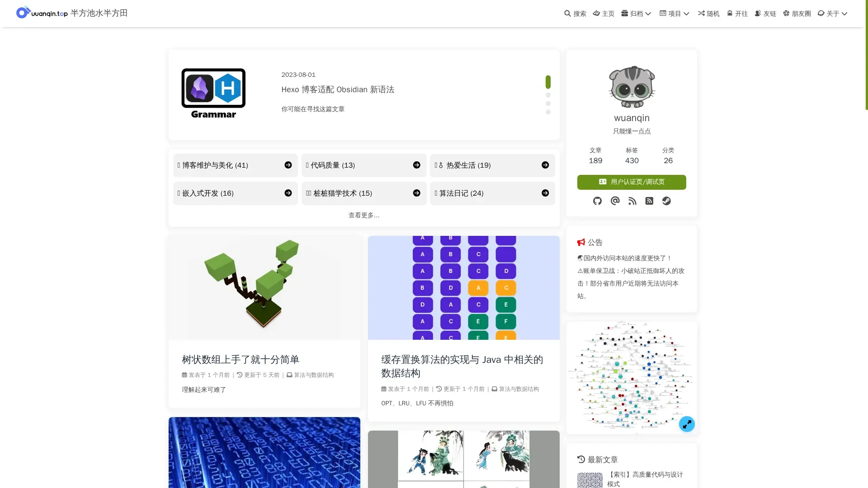Click arrow icon on 热爱生活 category
868x488 pixels.
tap(545, 165)
